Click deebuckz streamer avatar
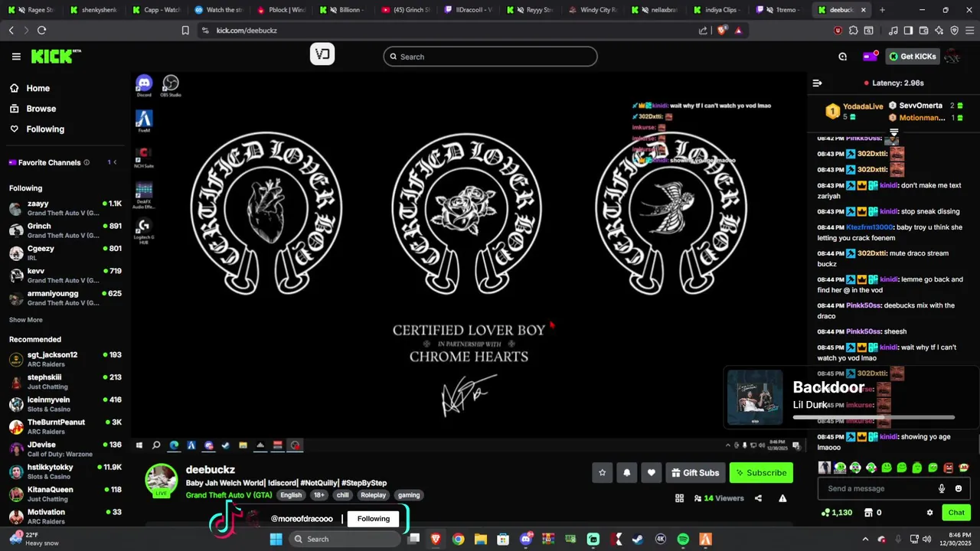The width and height of the screenshot is (980, 551). point(162,481)
